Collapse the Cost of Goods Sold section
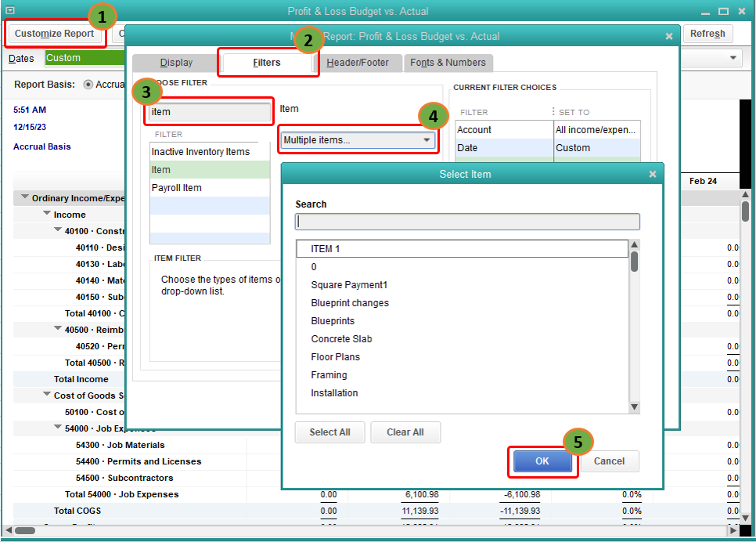 click(x=47, y=394)
